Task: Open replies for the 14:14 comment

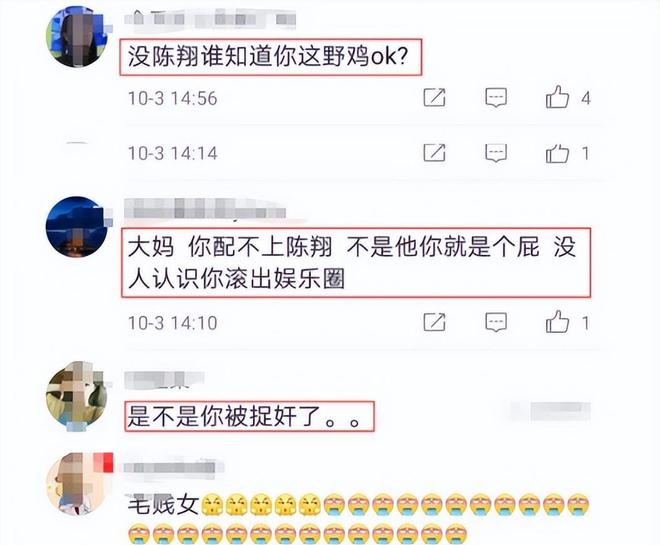Action: [496, 153]
